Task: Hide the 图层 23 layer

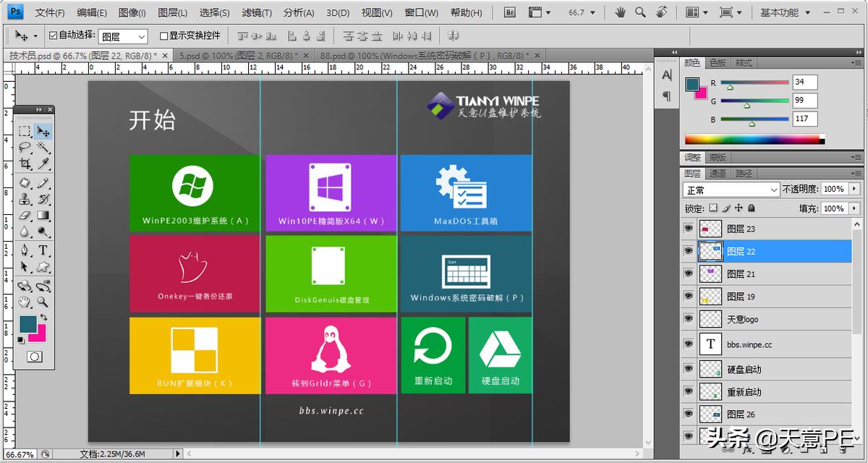Action: pyautogui.click(x=688, y=229)
